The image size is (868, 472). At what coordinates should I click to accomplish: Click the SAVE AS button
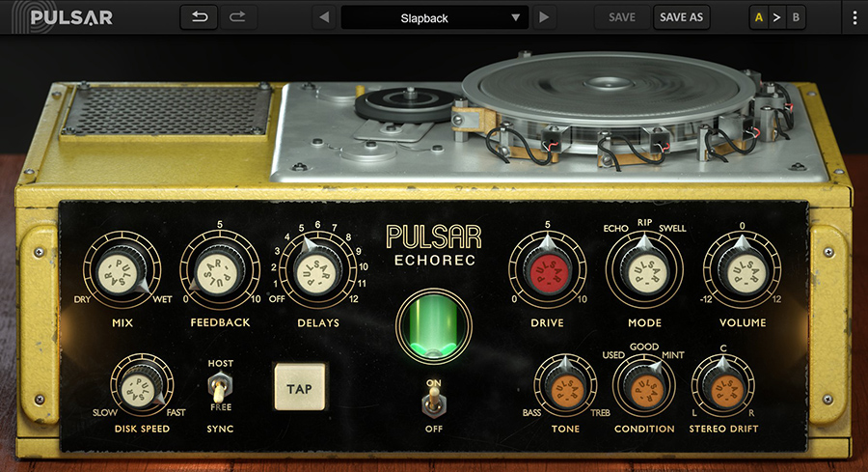[682, 17]
